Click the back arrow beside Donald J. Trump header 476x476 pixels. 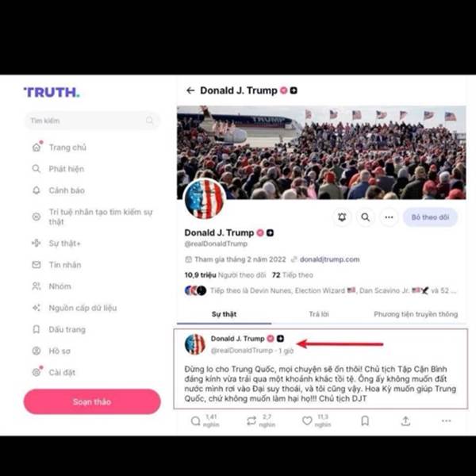[x=190, y=90]
